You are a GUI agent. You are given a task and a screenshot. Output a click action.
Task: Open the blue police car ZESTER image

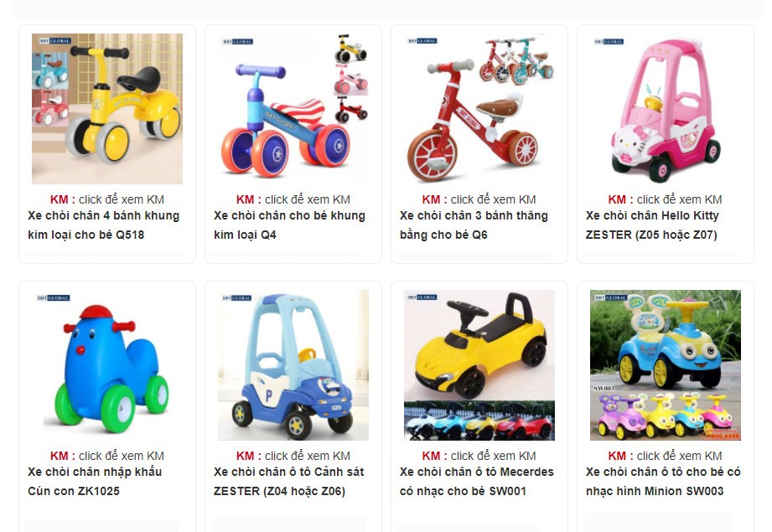[x=293, y=365]
